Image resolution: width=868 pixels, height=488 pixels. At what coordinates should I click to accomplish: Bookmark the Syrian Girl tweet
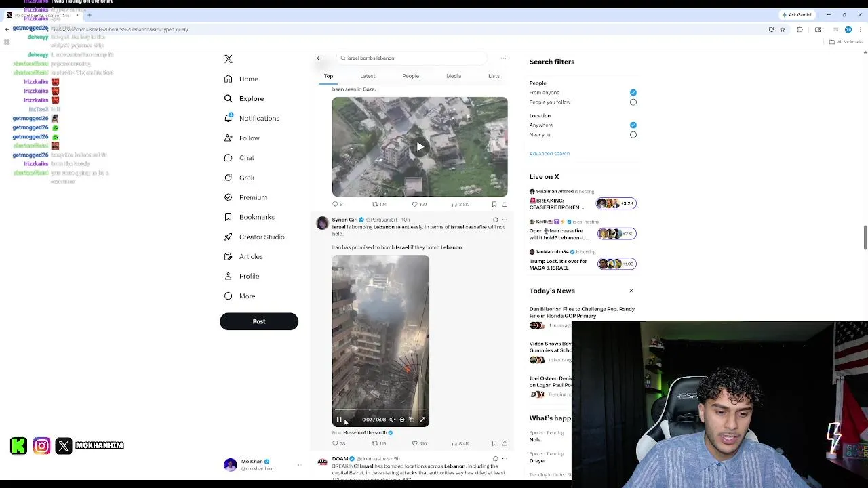pos(494,443)
